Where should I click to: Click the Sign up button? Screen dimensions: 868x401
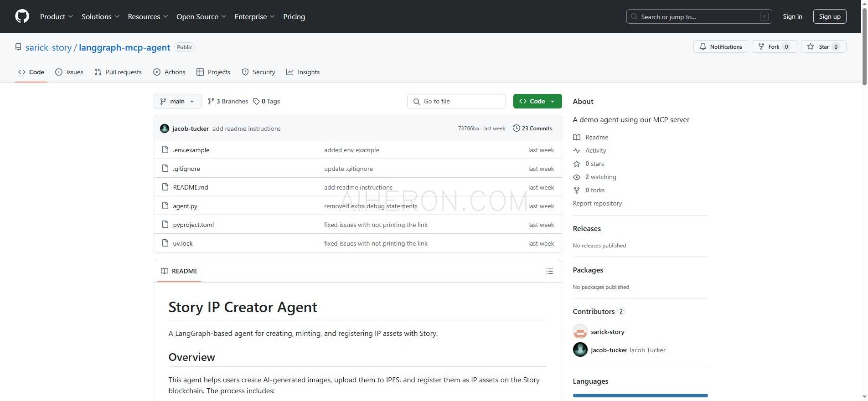click(830, 16)
